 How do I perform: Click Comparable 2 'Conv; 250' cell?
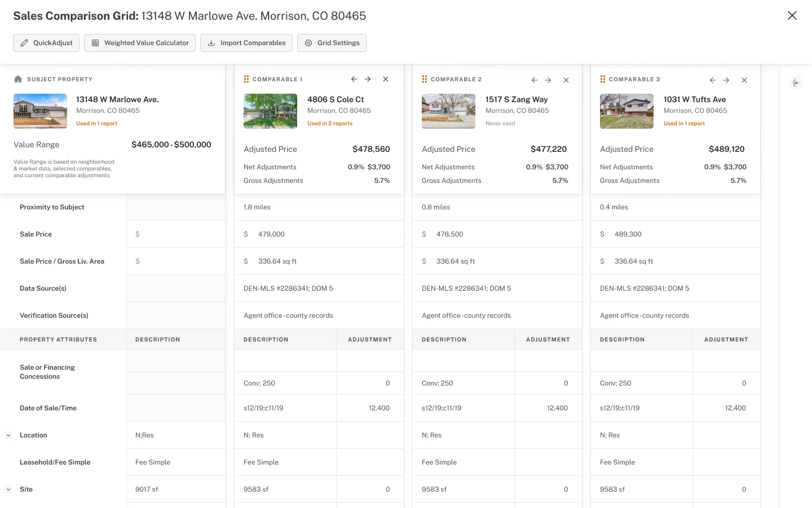click(464, 383)
